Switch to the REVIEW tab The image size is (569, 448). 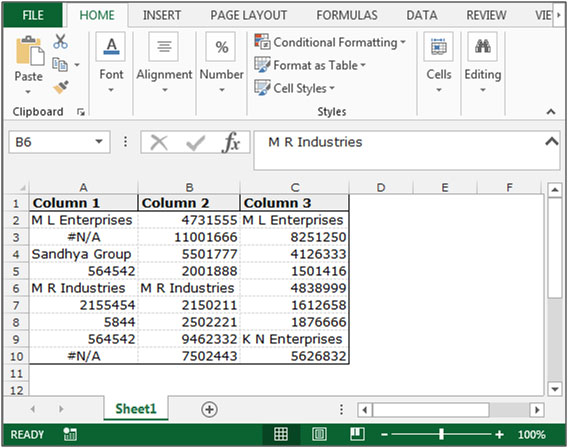pyautogui.click(x=486, y=15)
